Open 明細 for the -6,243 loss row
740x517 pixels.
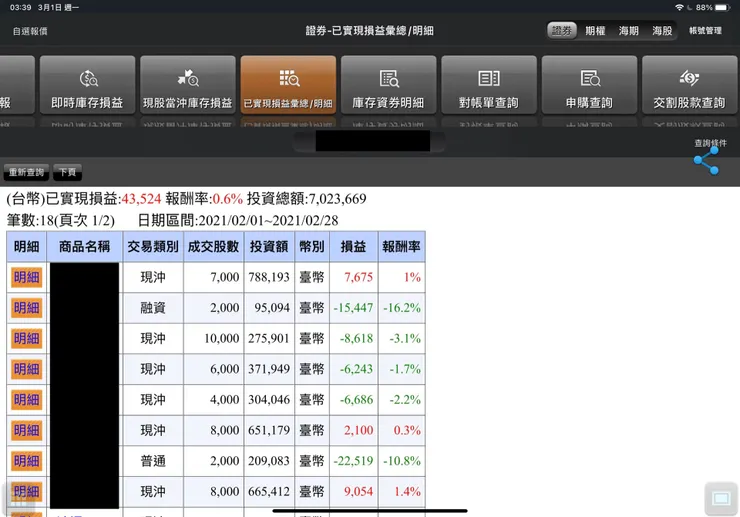click(x=27, y=369)
